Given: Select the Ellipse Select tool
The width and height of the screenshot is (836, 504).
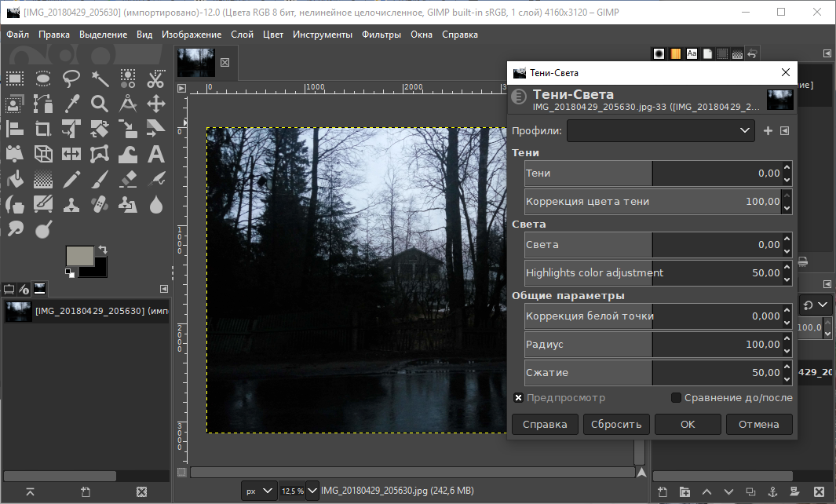Looking at the screenshot, I should point(43,79).
